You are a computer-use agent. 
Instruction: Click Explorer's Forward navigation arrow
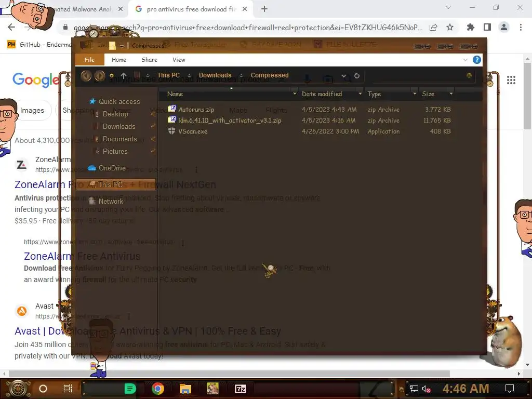pos(99,76)
